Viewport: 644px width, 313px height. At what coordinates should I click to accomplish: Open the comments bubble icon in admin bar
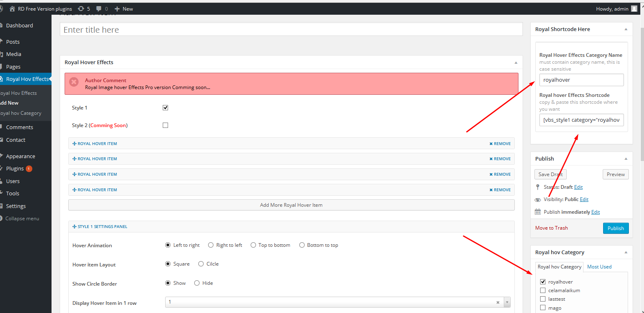(99, 9)
